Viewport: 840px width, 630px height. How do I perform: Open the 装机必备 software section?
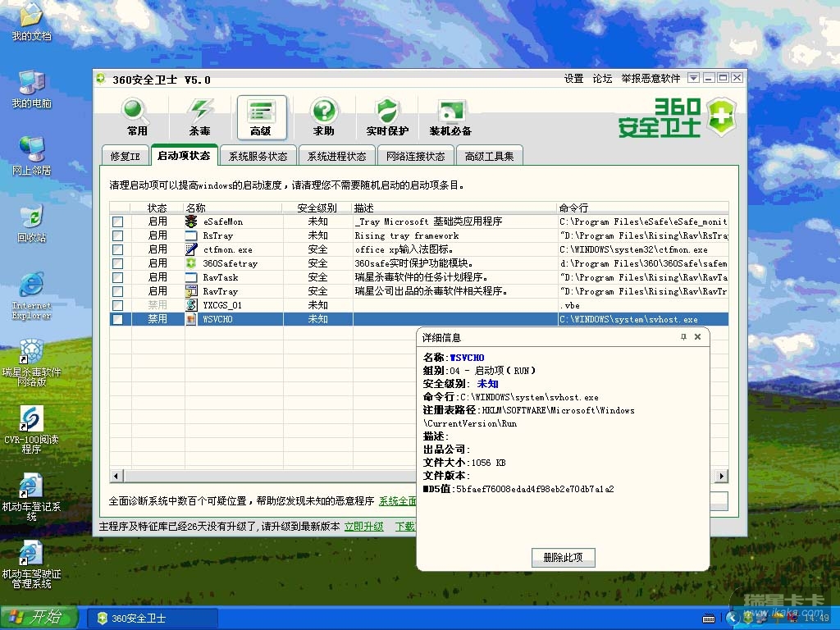pyautogui.click(x=450, y=117)
